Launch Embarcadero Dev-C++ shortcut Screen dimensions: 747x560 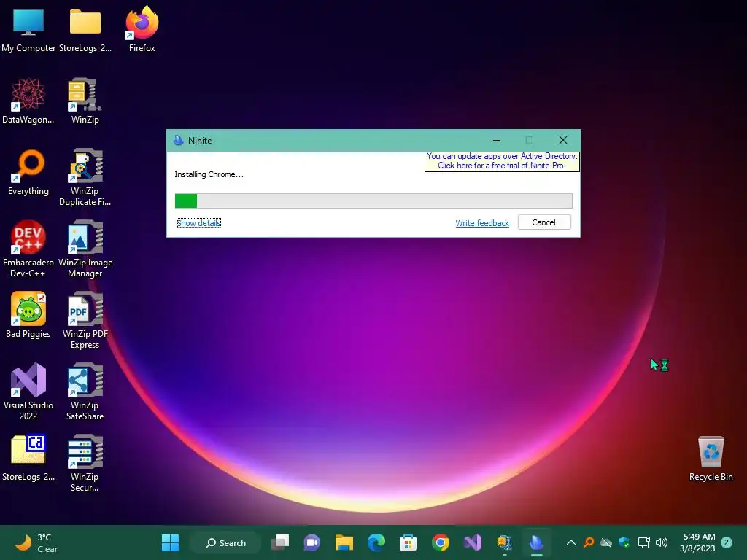(28, 249)
